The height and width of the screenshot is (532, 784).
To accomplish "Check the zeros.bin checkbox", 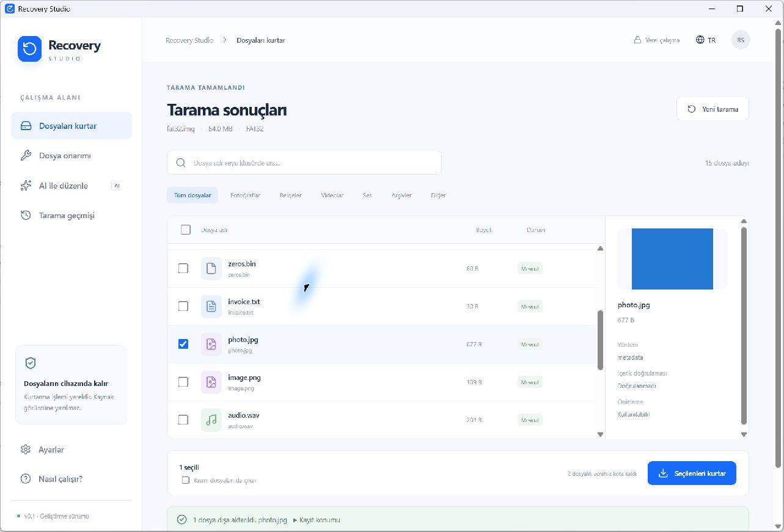I will click(183, 268).
